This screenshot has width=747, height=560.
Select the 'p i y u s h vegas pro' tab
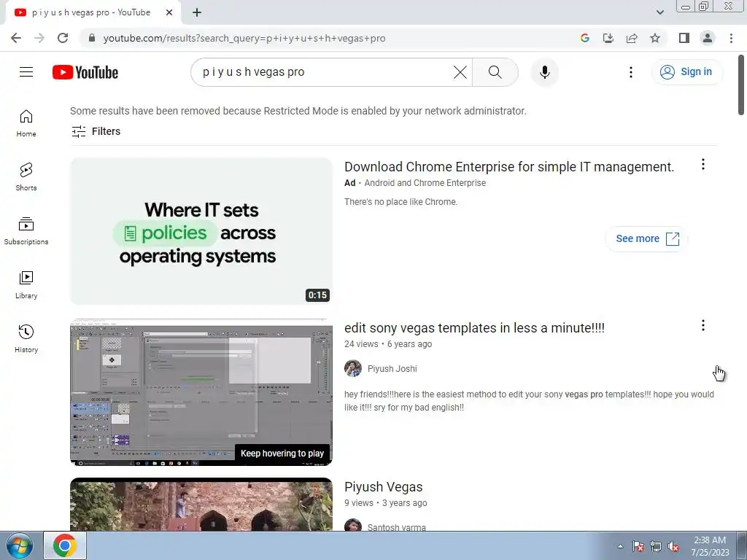coord(90,12)
